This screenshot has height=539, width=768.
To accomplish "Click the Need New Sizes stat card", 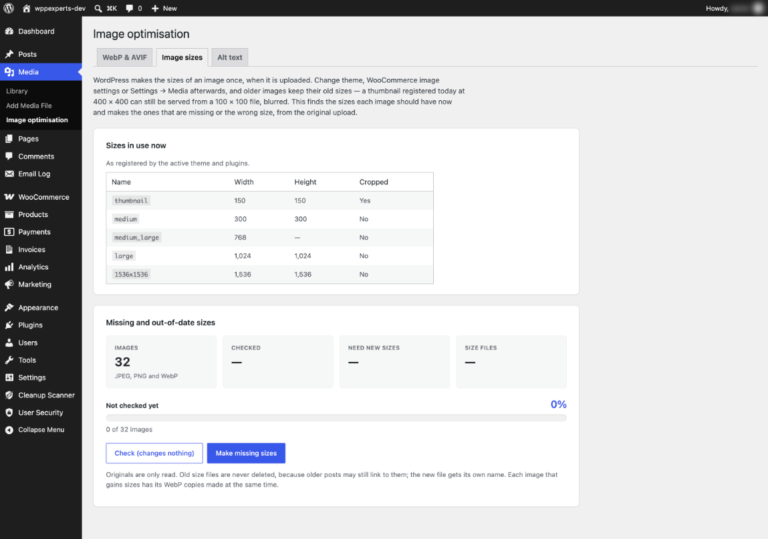I will [x=394, y=362].
